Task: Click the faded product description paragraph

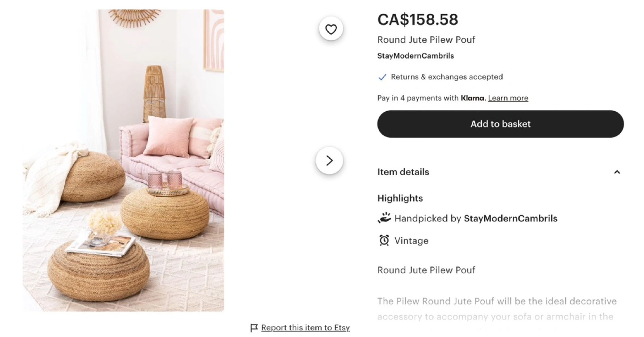Action: click(496, 309)
